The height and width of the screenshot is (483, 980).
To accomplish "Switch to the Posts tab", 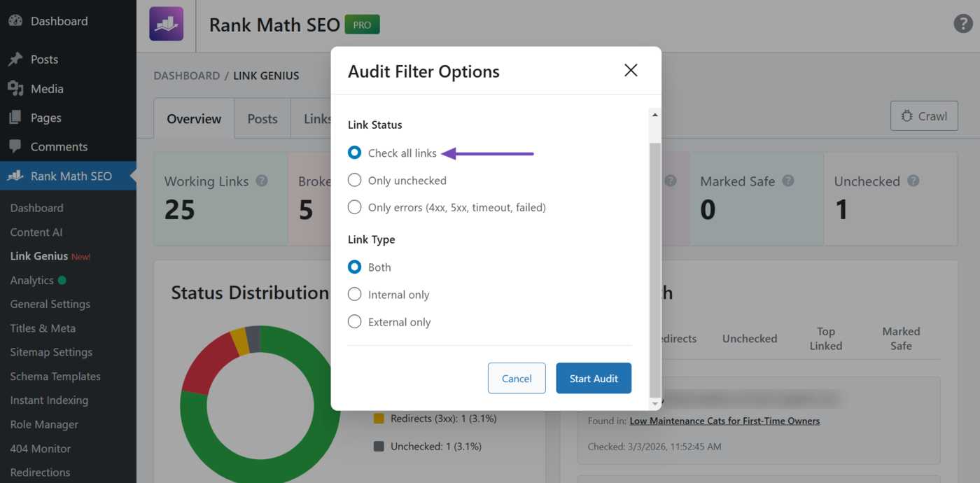I will click(262, 118).
